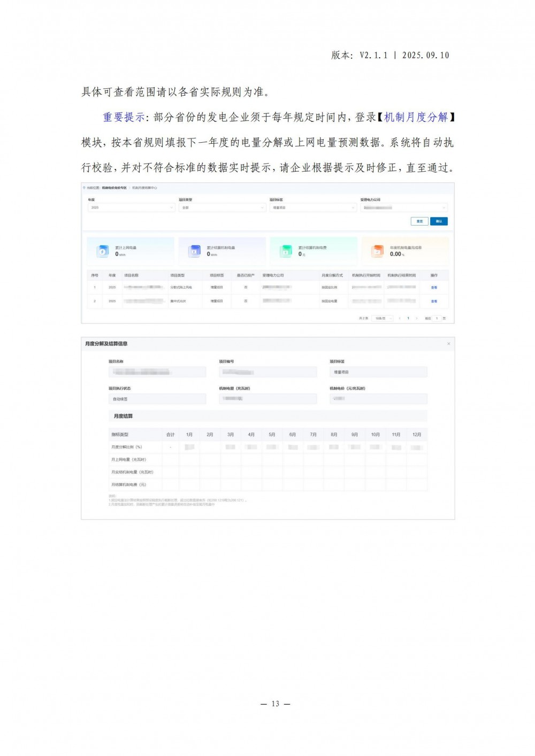Click the 12月 column header

click(417, 435)
